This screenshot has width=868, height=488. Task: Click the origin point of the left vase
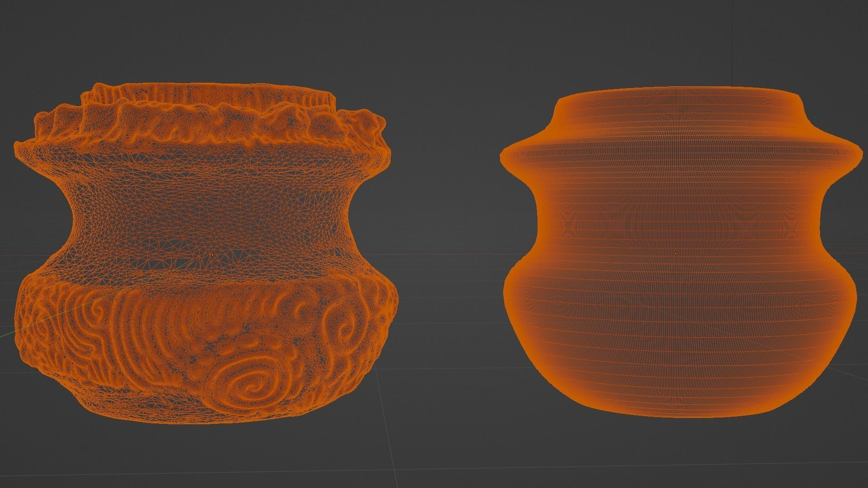pos(212,255)
